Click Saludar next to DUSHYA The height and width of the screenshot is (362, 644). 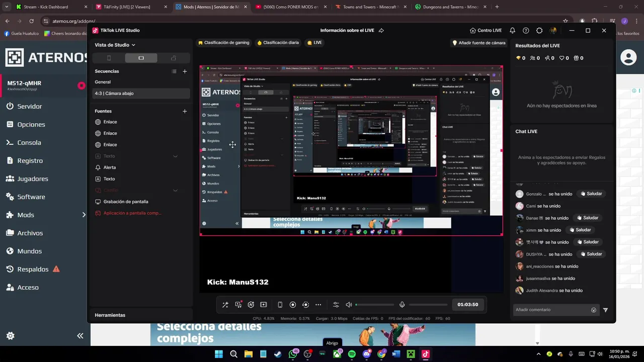pyautogui.click(x=591, y=254)
